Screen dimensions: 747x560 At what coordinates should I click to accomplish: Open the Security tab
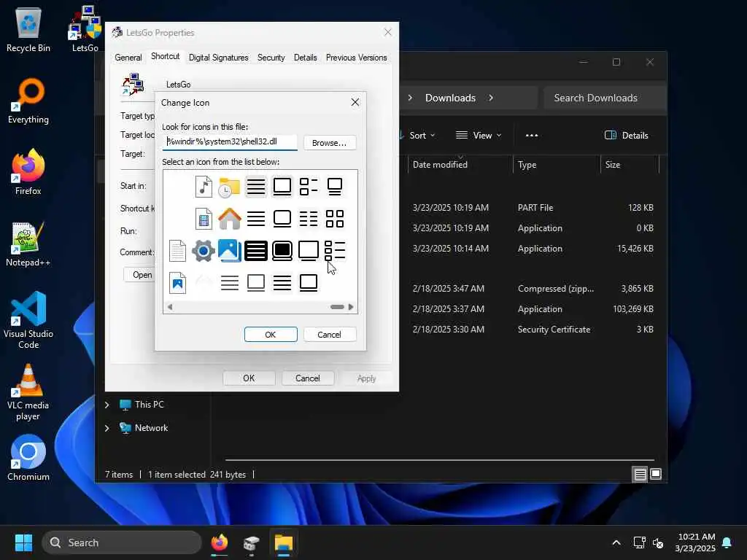271,58
